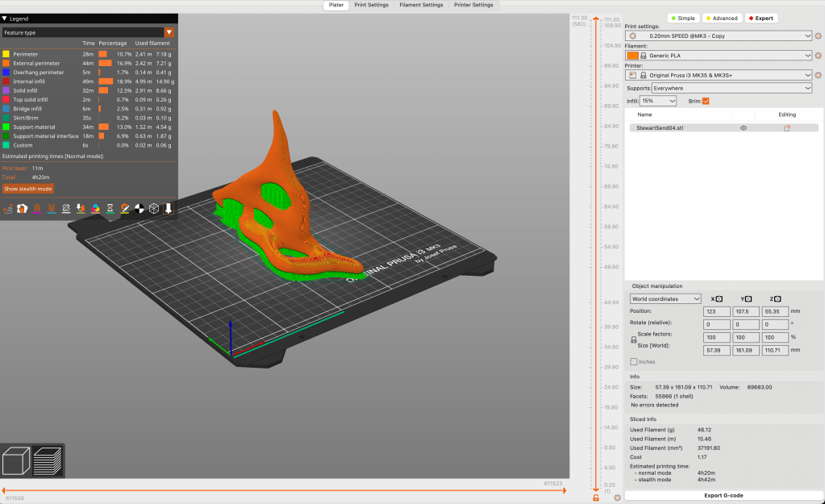825x504 pixels.
Task: Switch to the 3D editor view cube icon
Action: pyautogui.click(x=16, y=461)
